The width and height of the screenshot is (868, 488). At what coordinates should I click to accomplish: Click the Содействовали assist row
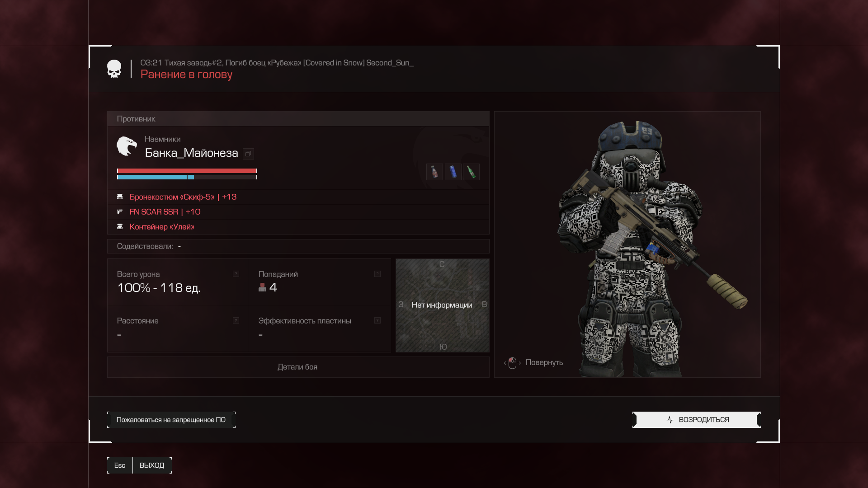pyautogui.click(x=298, y=246)
